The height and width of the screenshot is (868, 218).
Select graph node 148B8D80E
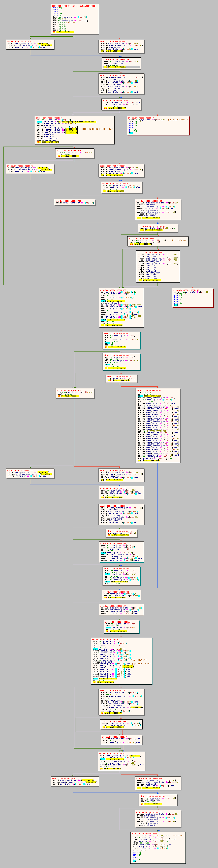pyautogui.click(x=121, y=514)
